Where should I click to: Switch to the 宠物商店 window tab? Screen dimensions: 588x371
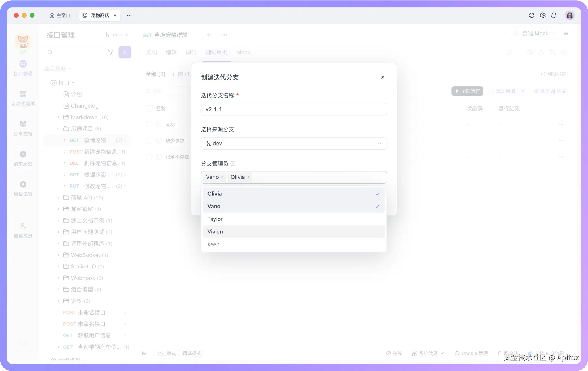tap(99, 15)
